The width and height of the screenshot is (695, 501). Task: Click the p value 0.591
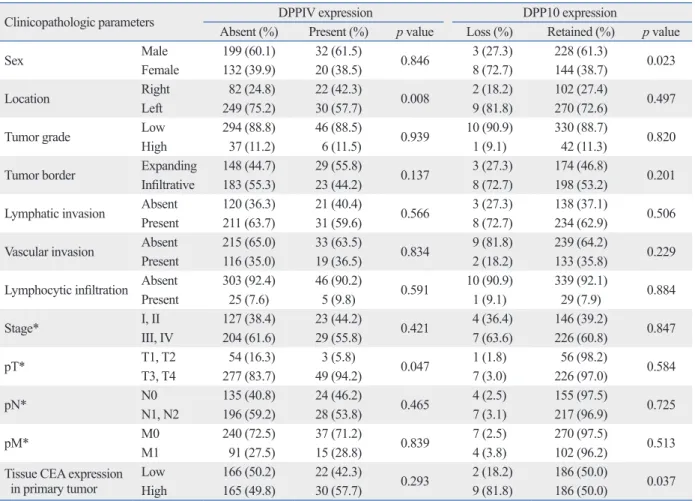415,290
